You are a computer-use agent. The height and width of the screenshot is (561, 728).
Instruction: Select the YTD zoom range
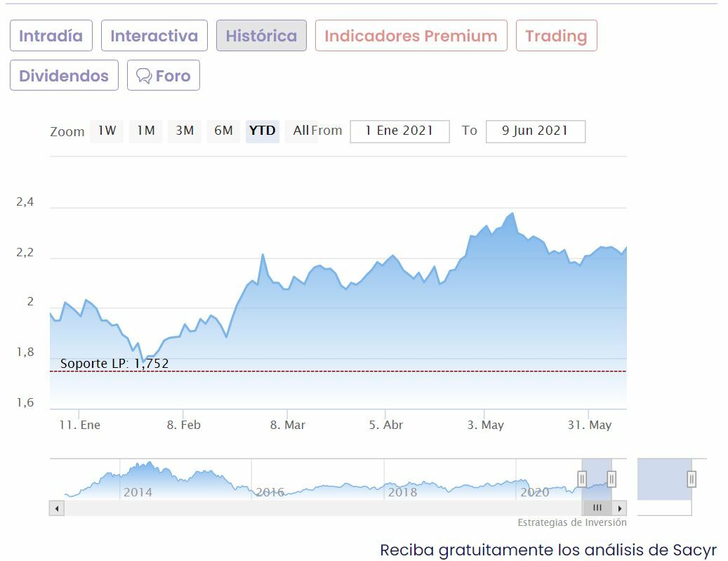pyautogui.click(x=263, y=131)
